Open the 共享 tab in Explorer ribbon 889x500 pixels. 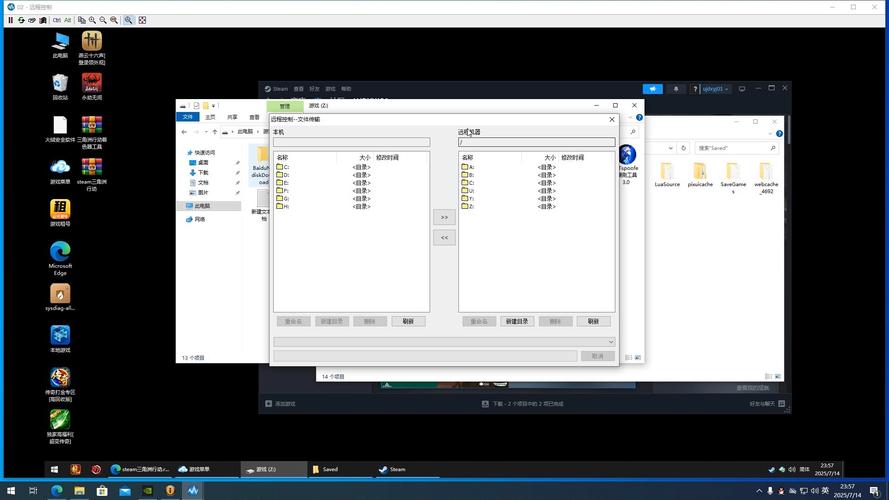coord(232,117)
